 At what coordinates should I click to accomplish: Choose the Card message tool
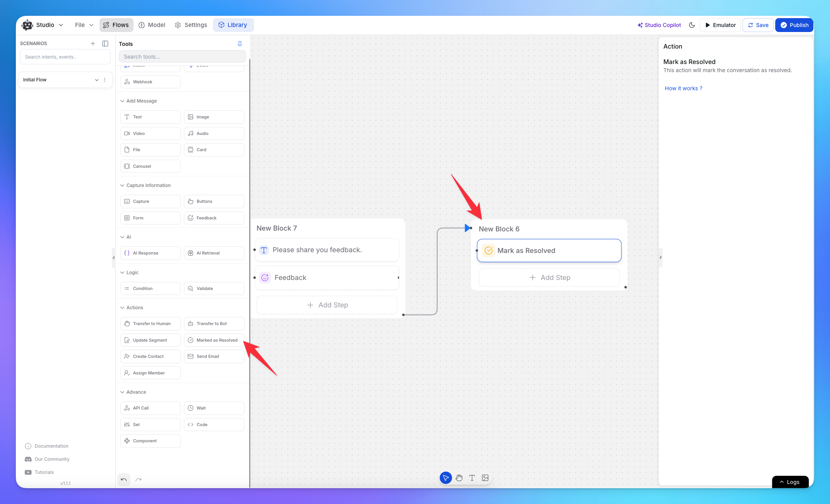pos(214,150)
